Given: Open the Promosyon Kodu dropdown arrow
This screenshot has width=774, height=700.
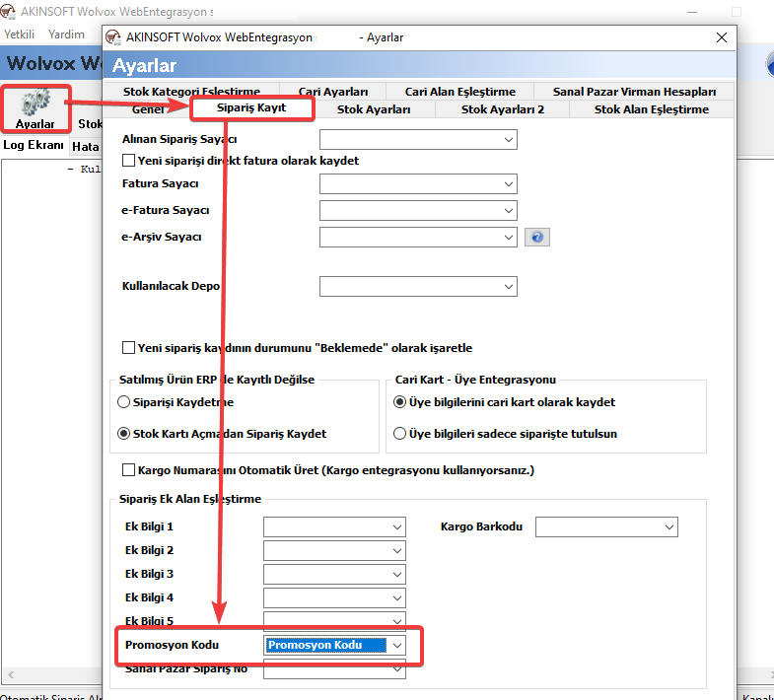Looking at the screenshot, I should pyautogui.click(x=397, y=645).
